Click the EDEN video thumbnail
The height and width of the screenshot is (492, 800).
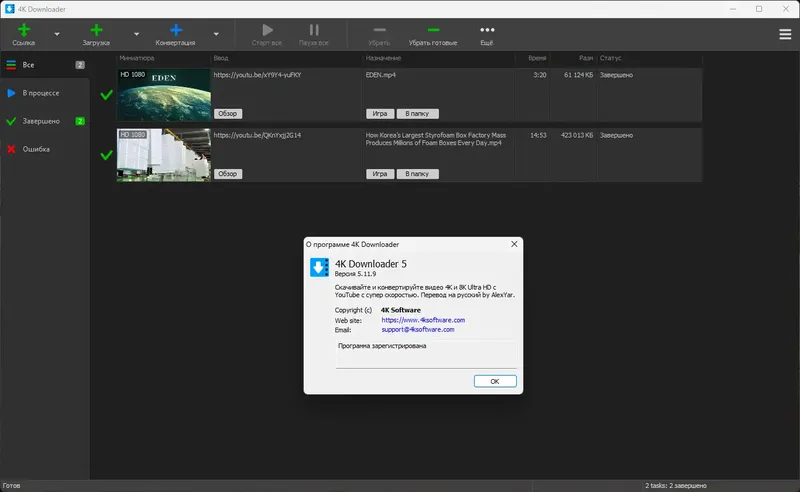[x=163, y=95]
